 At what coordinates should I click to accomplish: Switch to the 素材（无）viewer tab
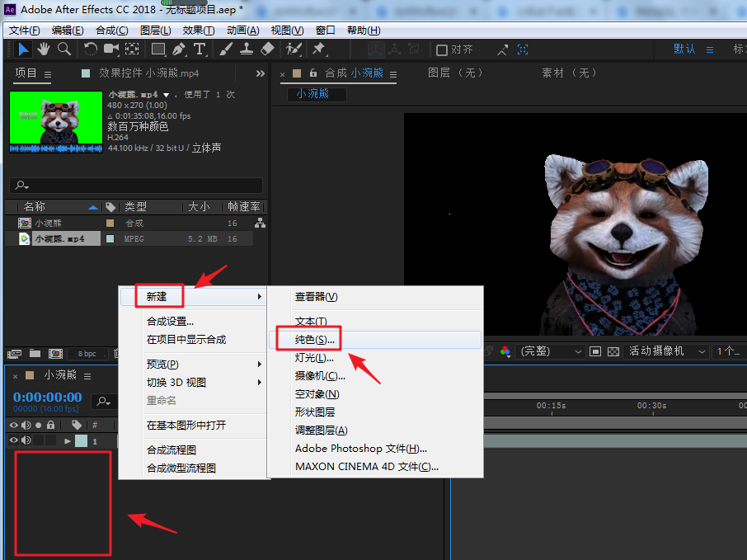click(x=569, y=73)
